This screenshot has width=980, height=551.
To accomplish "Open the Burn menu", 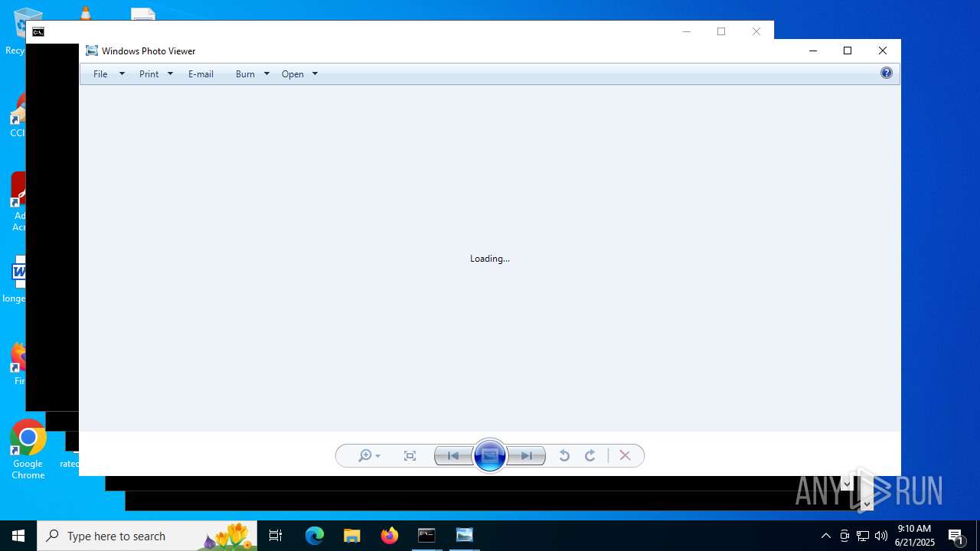I will point(245,74).
